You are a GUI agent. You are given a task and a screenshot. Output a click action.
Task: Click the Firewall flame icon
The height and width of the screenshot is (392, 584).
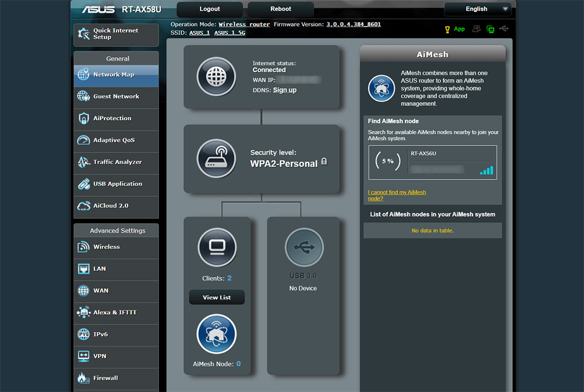tap(83, 378)
